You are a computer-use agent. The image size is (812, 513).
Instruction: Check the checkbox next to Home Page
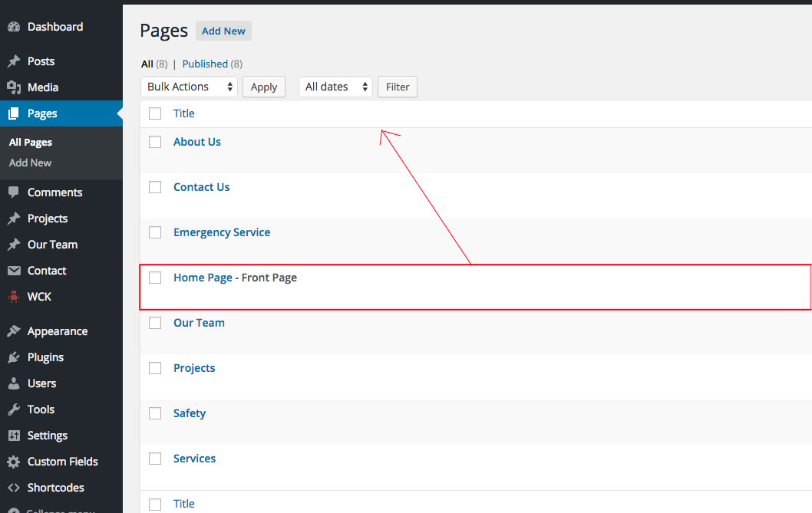click(154, 278)
